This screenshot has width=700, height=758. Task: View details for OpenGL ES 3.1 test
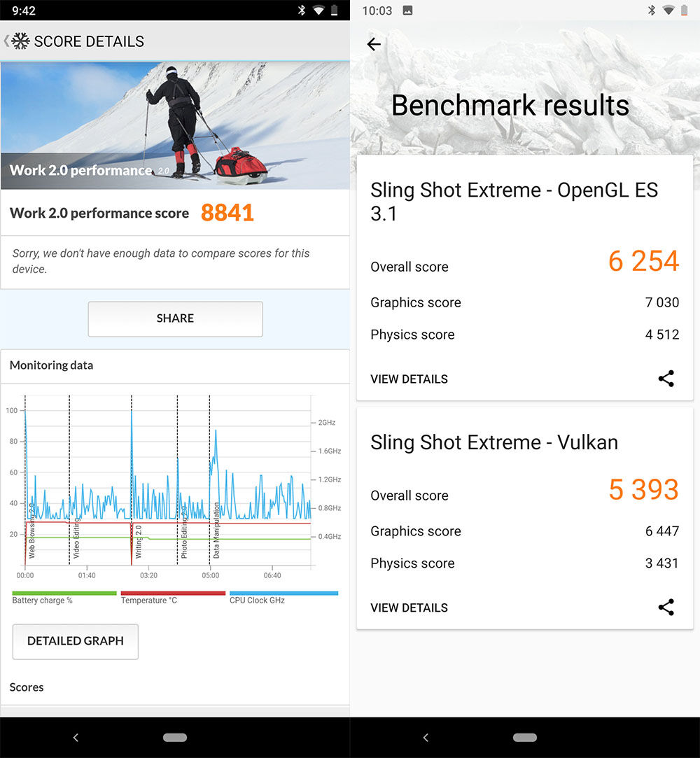click(409, 379)
